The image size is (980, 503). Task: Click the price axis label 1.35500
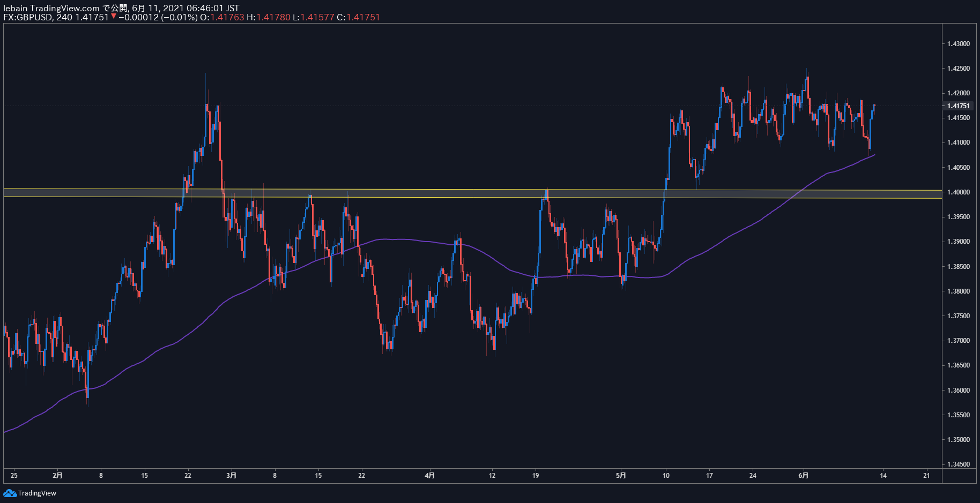958,415
